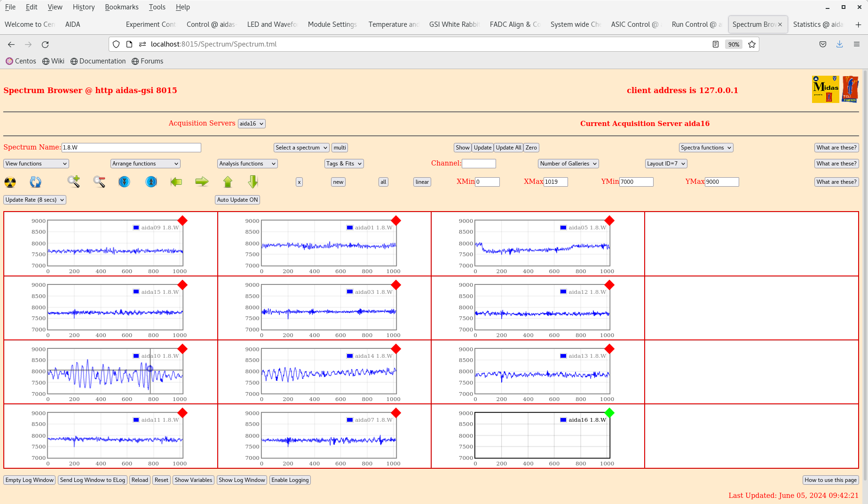Click Send Log Window to ELog

pos(93,480)
